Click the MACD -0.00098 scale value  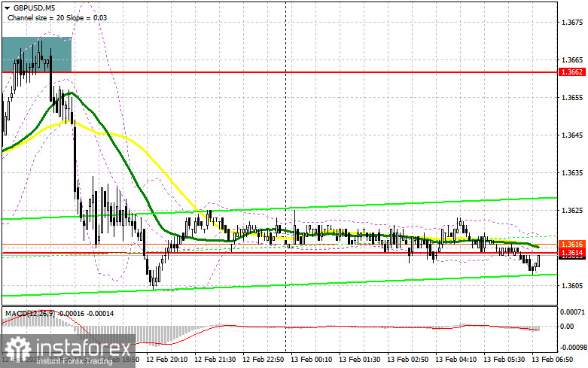(573, 347)
